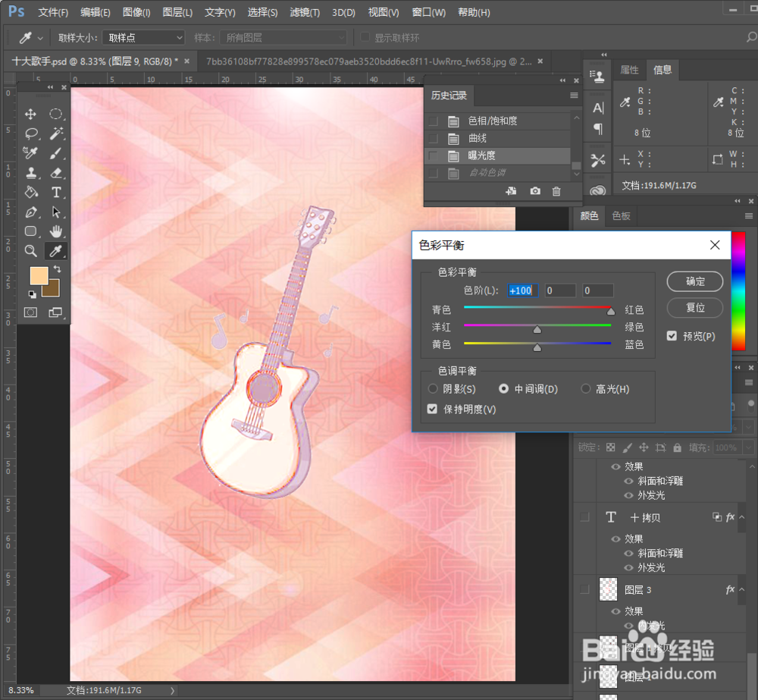
Task: Open search magnifier in options bar
Action: click(751, 37)
